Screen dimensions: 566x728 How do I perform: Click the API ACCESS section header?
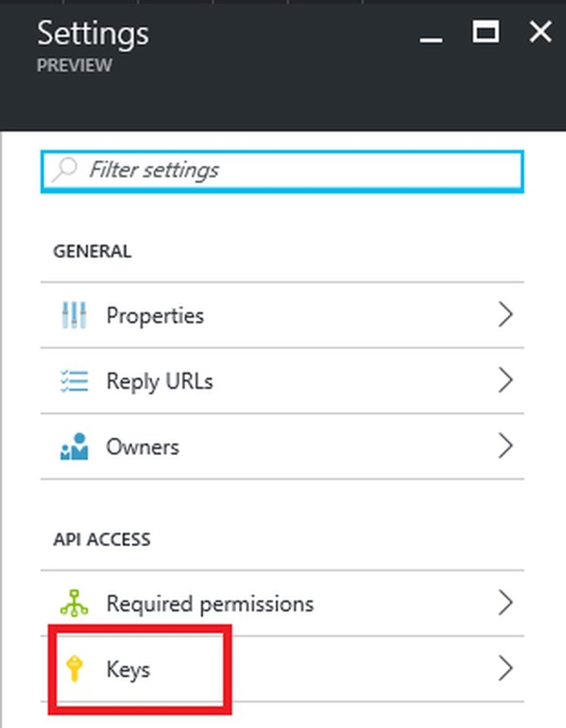coord(102,539)
